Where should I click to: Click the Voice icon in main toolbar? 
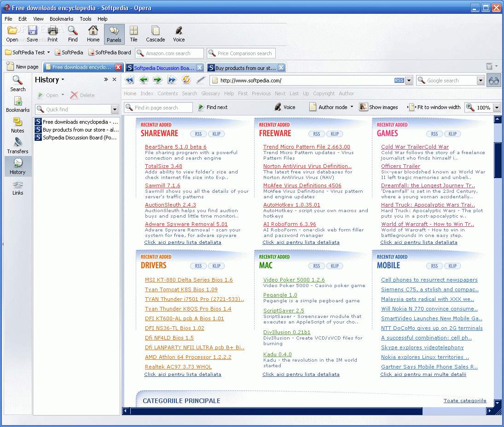(179, 34)
